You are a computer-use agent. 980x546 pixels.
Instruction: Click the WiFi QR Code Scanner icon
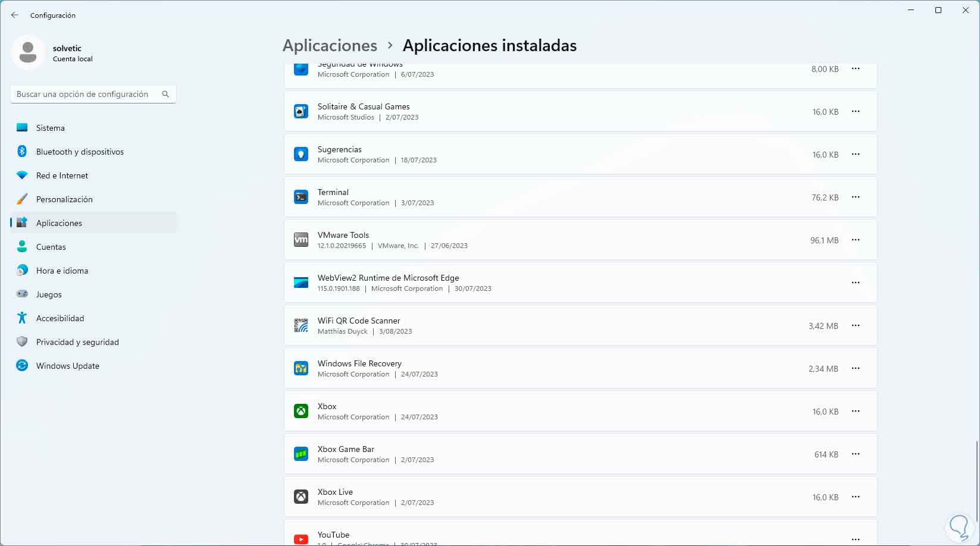pos(301,325)
